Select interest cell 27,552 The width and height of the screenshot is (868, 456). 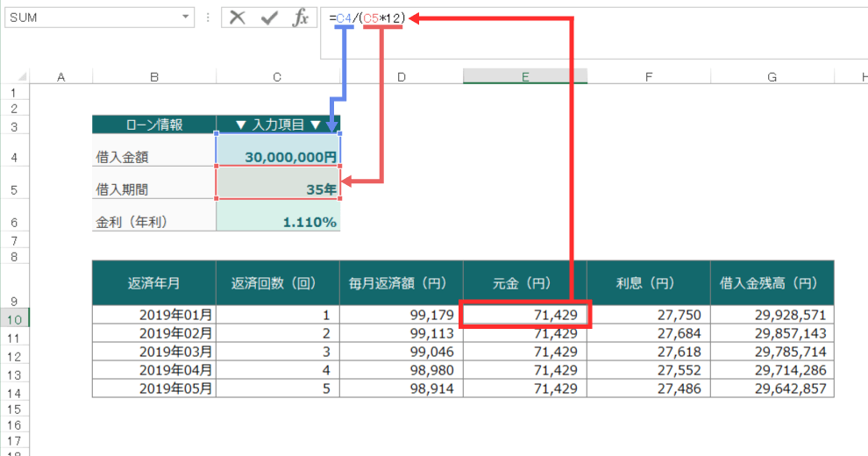coord(649,370)
